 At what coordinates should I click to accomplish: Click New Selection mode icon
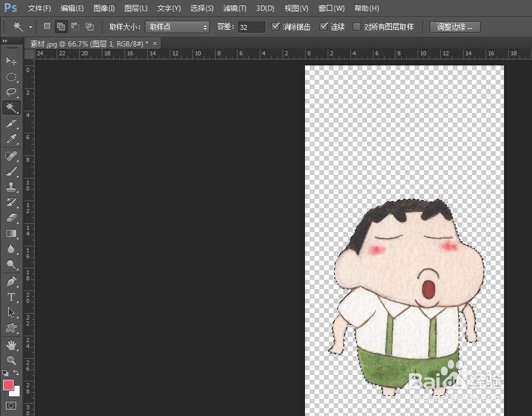(47, 26)
